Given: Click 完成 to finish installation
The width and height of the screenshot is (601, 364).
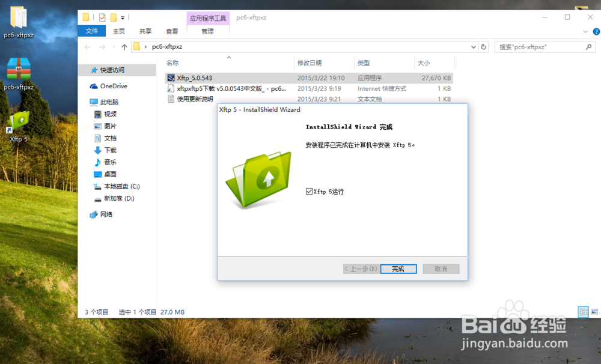Looking at the screenshot, I should click(398, 269).
